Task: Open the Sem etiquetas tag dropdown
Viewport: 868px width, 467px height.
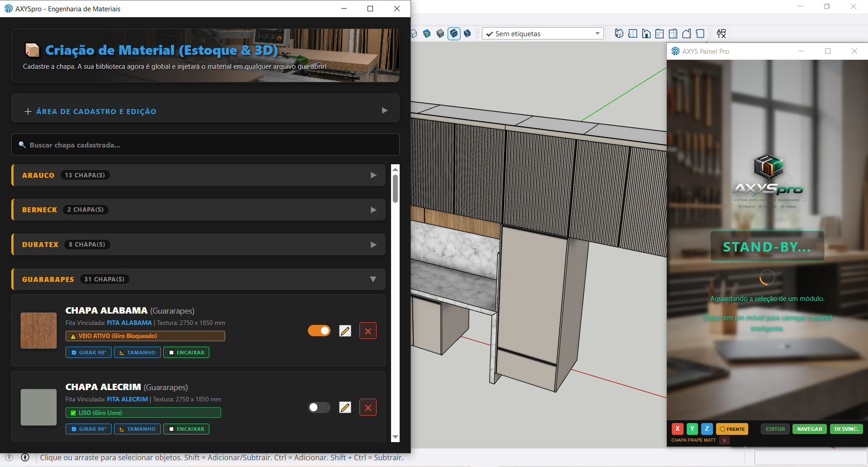Action: (543, 33)
